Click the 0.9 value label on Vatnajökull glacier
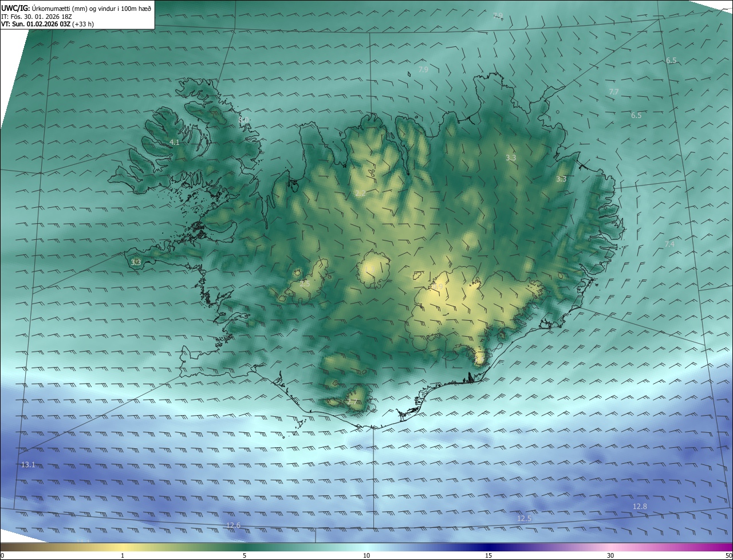Image resolution: width=733 pixels, height=560 pixels. [x=438, y=286]
